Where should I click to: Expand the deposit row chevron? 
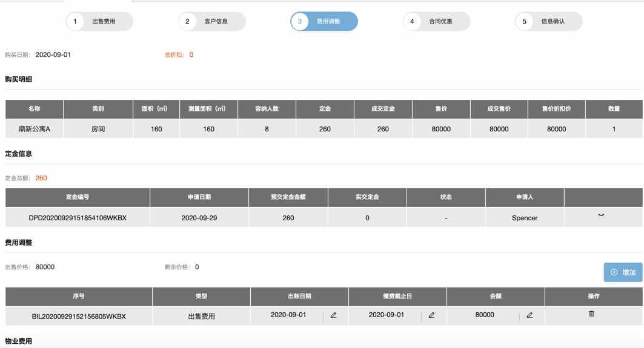(601, 216)
